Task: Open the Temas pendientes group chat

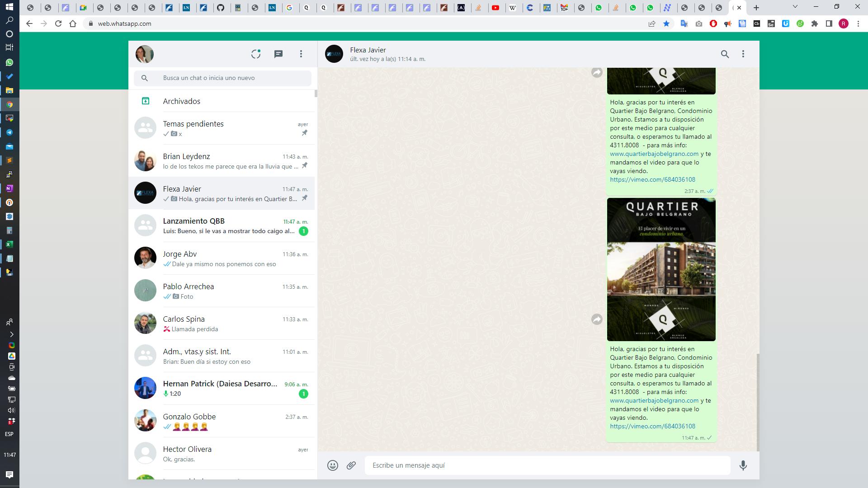Action: point(222,128)
